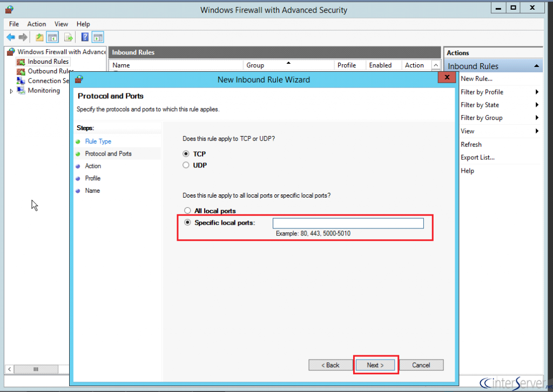553x392 pixels.
Task: Click the Export List toolbar icon
Action: pos(69,37)
